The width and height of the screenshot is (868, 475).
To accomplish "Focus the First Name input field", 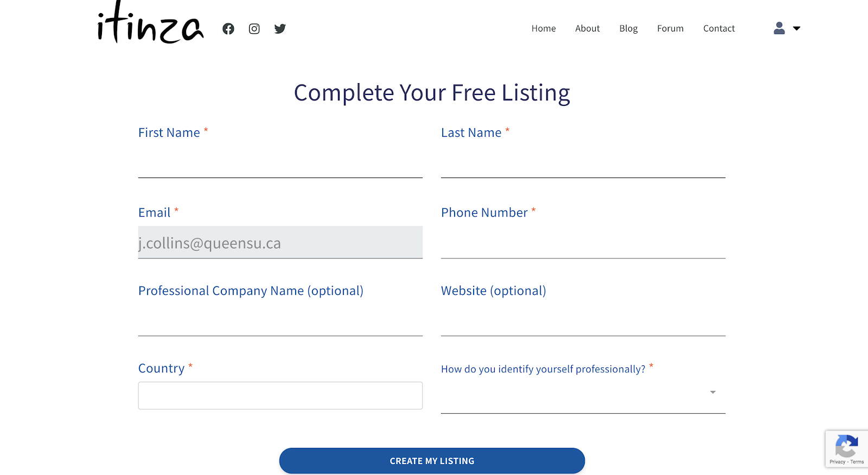I will 280,164.
